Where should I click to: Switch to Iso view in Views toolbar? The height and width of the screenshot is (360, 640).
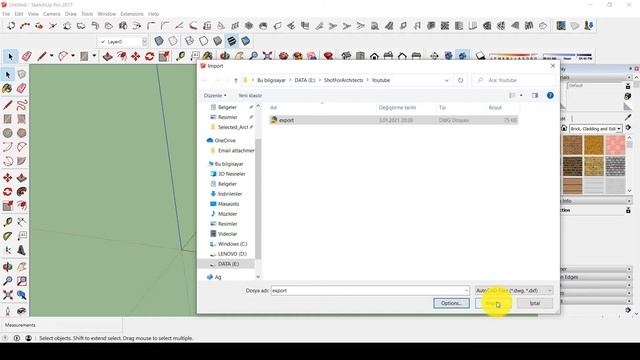[x=347, y=56]
